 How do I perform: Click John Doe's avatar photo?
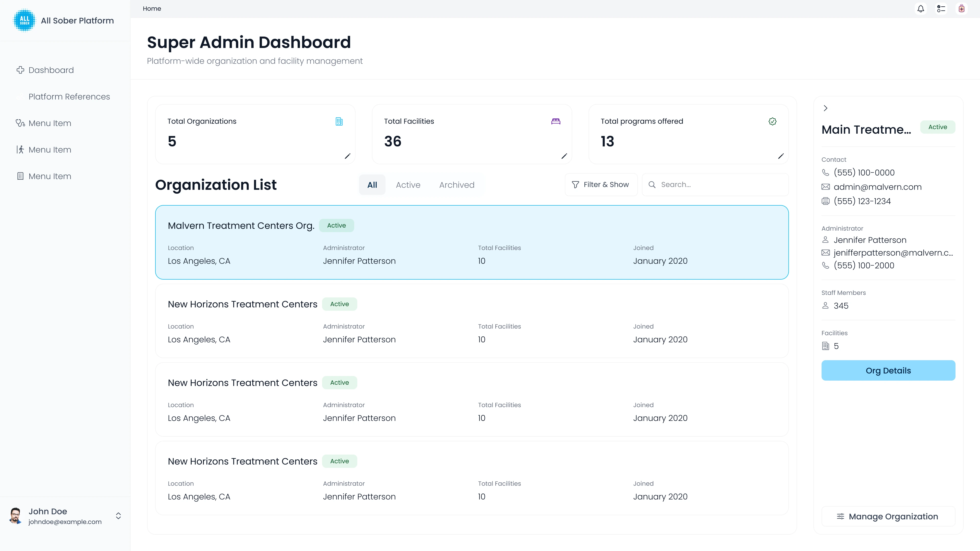tap(16, 516)
